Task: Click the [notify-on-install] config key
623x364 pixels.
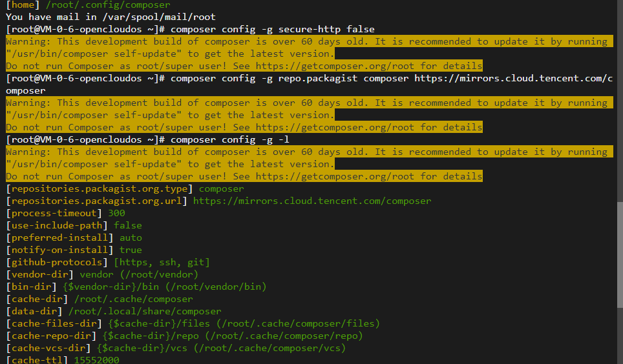Action: (59, 250)
